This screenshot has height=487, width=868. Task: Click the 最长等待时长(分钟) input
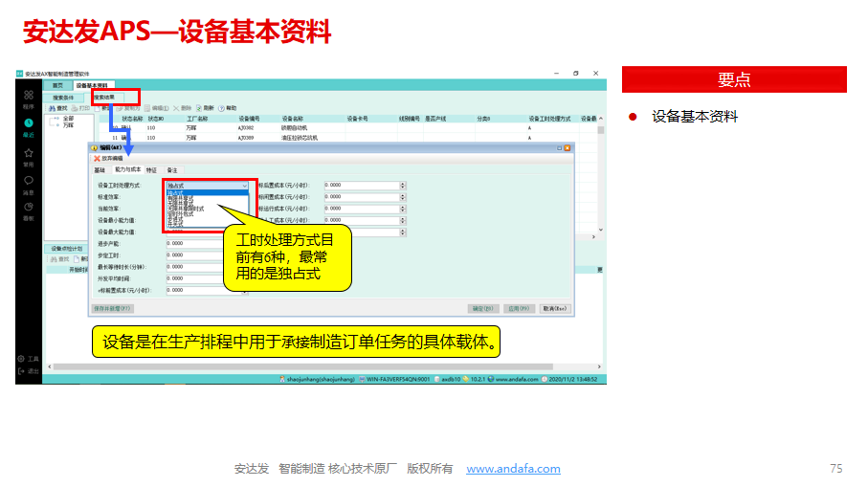click(x=195, y=267)
